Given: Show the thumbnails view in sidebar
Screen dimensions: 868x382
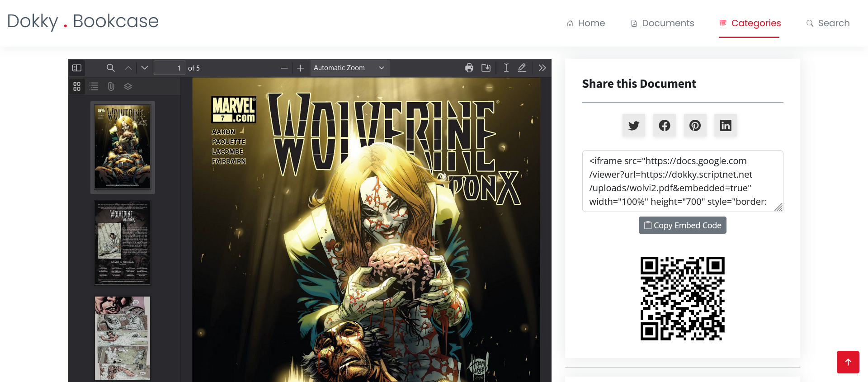Looking at the screenshot, I should [77, 86].
